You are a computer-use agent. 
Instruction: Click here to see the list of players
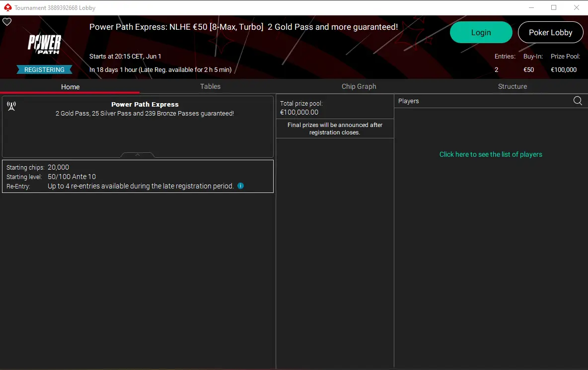491,154
